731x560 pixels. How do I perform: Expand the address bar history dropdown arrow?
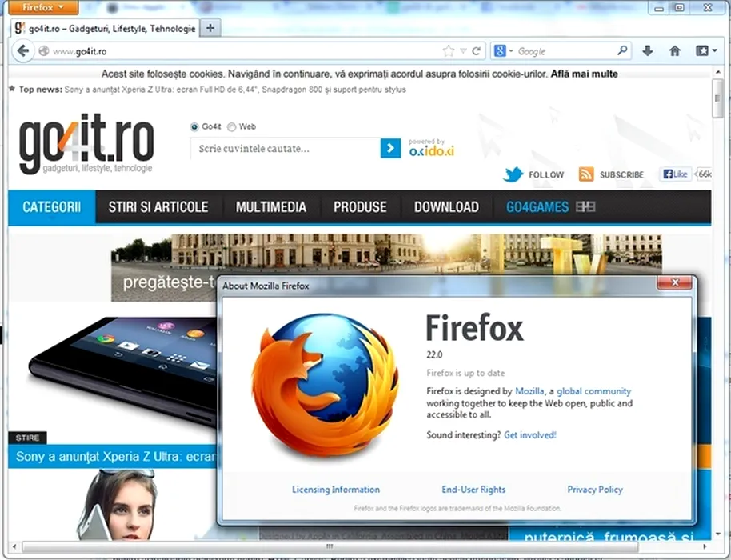point(463,51)
